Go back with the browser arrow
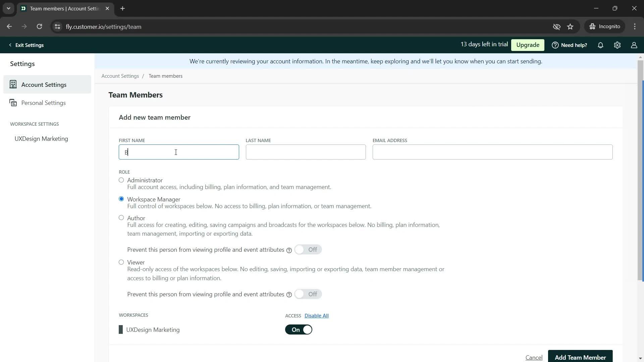The height and width of the screenshot is (362, 644). [x=9, y=26]
